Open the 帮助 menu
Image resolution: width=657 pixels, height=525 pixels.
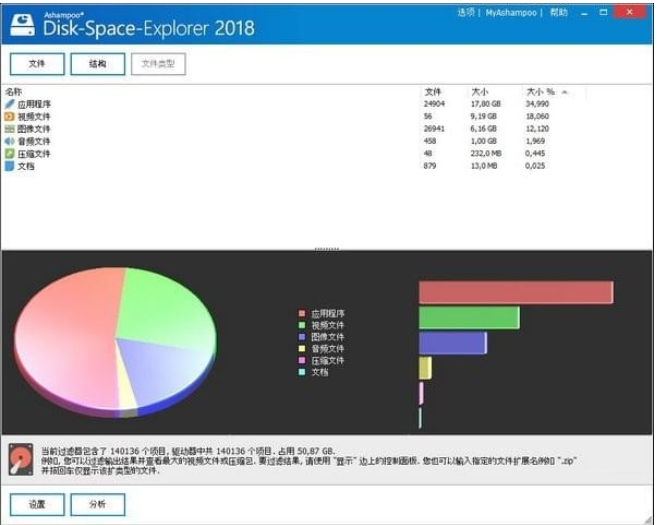558,13
